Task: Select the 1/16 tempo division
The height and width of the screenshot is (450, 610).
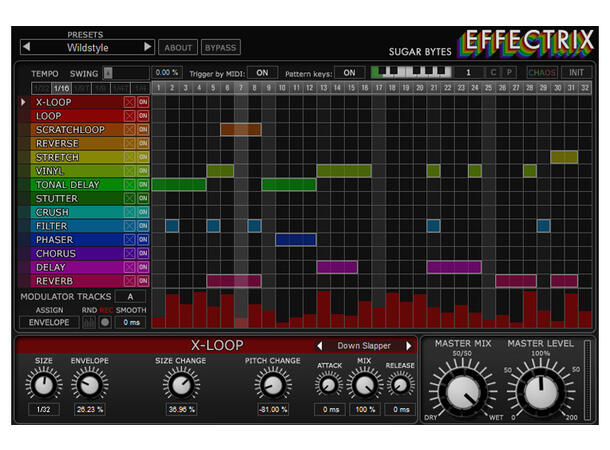Action: point(61,88)
